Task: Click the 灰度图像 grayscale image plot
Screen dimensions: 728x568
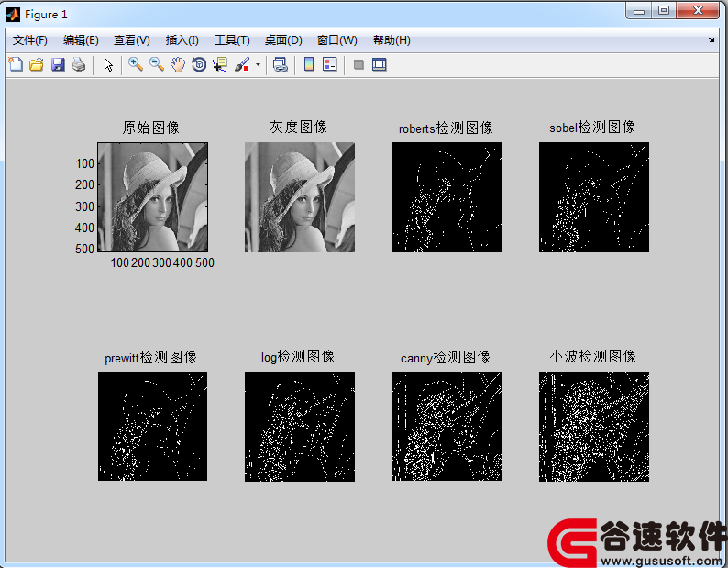Action: (300, 197)
